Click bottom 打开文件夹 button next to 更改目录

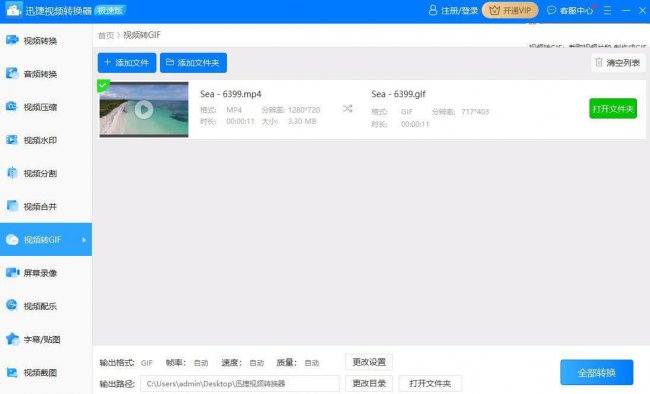pyautogui.click(x=430, y=384)
